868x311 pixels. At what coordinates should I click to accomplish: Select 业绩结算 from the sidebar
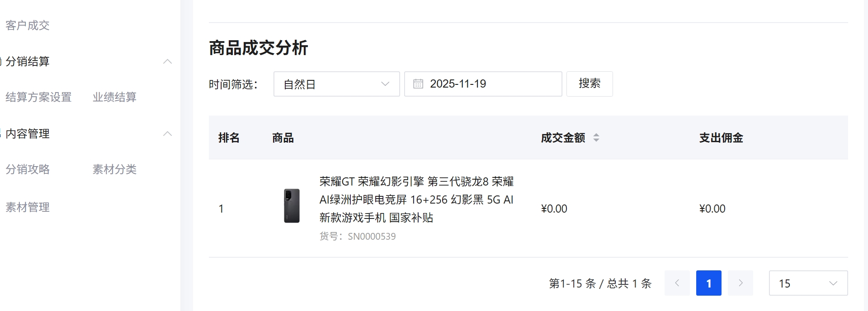[x=114, y=97]
